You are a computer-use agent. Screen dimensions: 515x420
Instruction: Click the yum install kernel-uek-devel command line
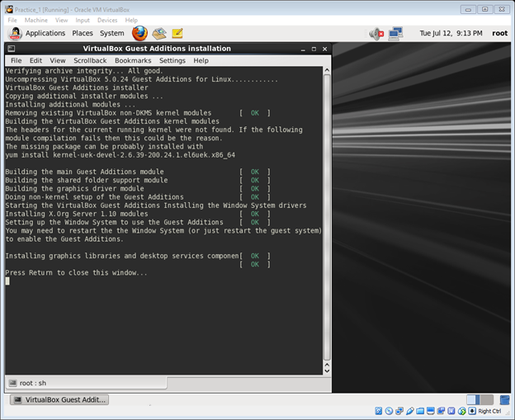(120, 155)
